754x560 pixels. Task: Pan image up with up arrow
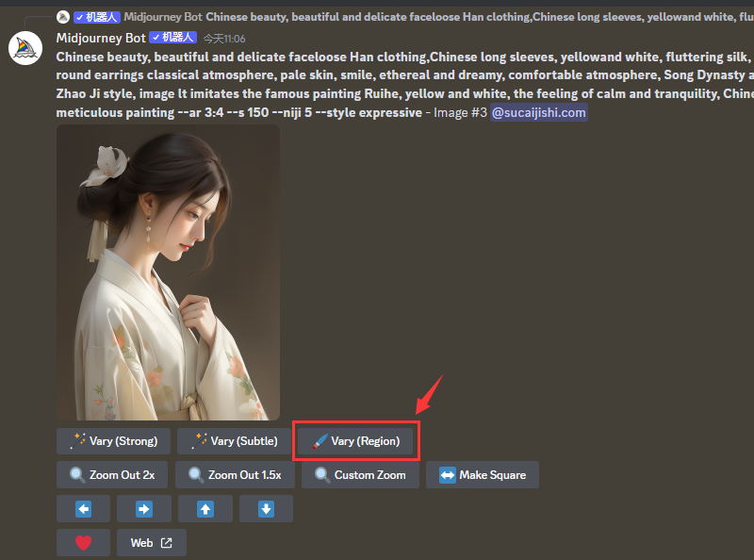pyautogui.click(x=205, y=508)
